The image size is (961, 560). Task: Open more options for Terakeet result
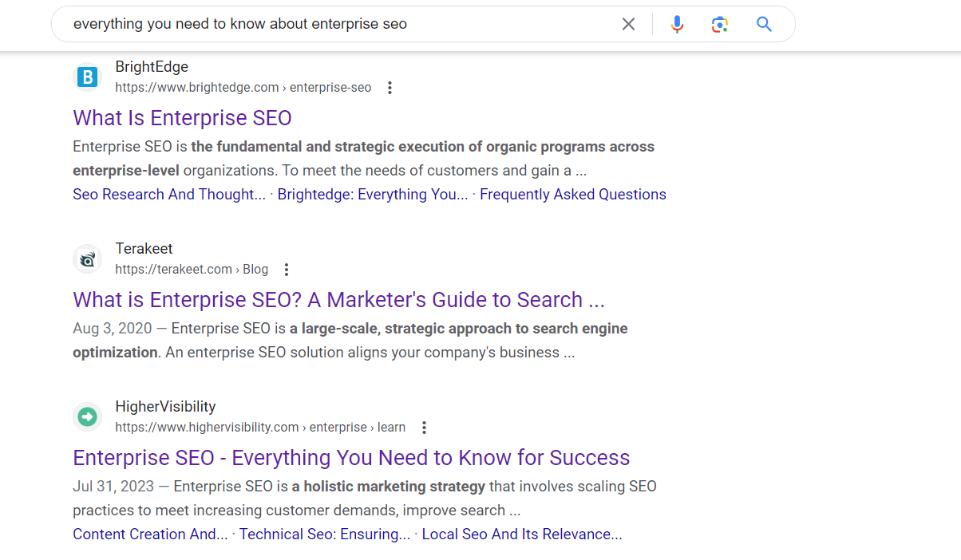click(287, 270)
